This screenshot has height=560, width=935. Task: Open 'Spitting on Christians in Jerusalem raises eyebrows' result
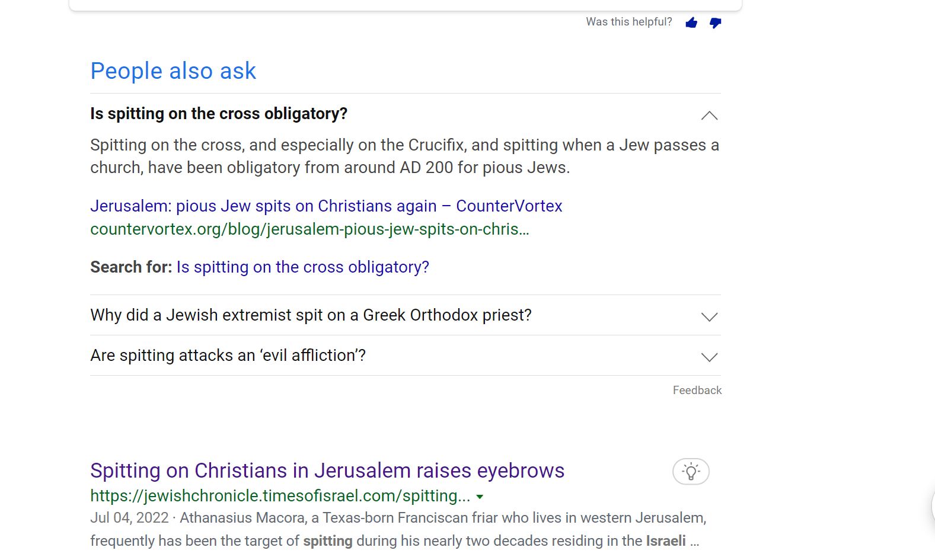coord(327,471)
